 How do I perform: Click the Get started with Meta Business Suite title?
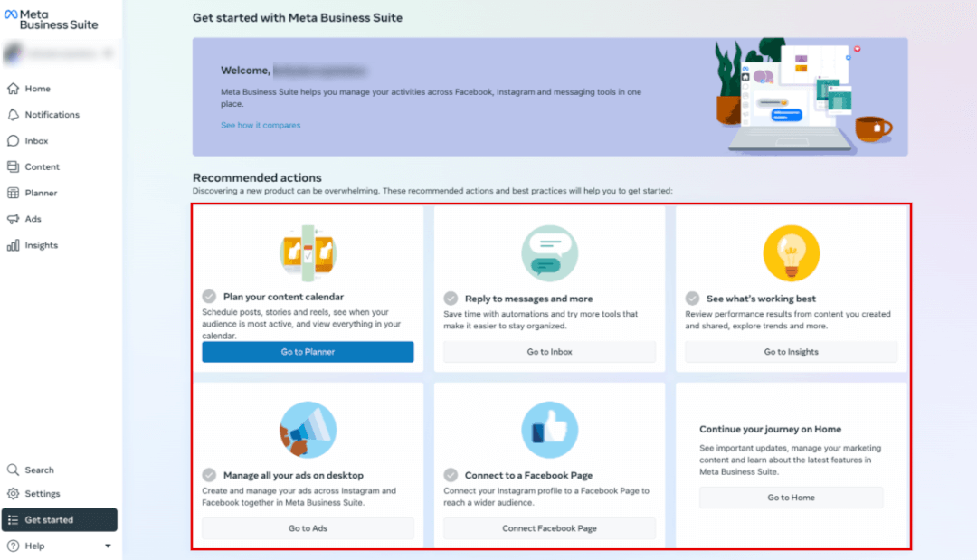[x=298, y=18]
